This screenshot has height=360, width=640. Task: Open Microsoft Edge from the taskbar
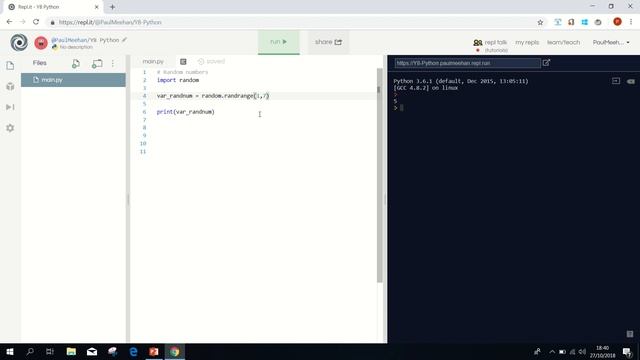pyautogui.click(x=133, y=351)
